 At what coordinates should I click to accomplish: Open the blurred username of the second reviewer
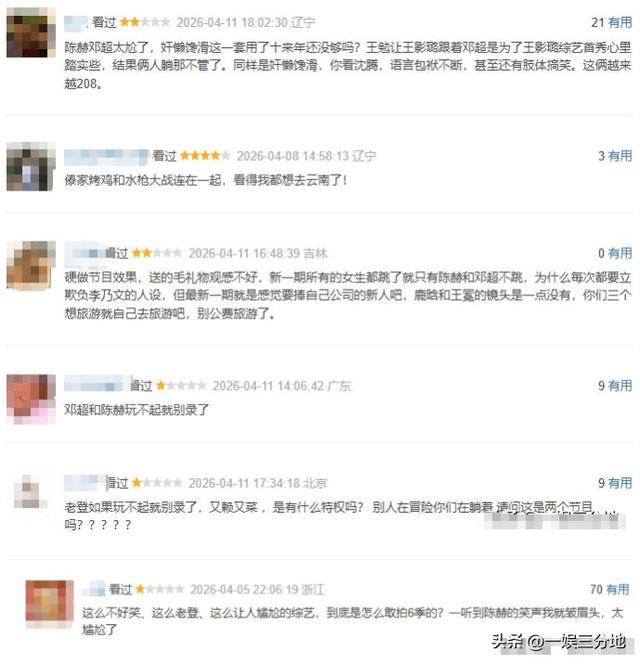(x=106, y=156)
